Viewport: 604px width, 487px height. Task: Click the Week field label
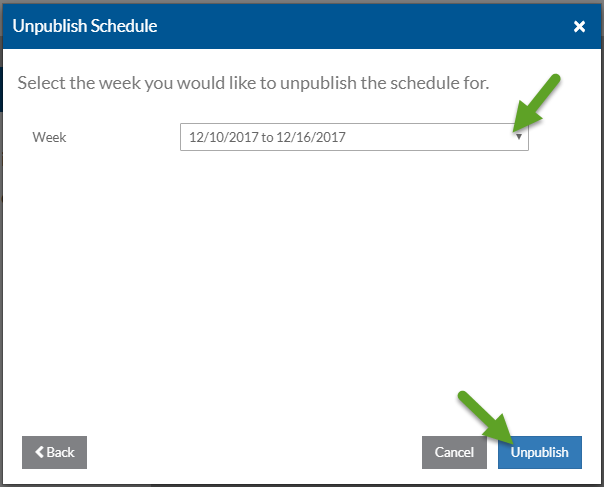coord(49,137)
